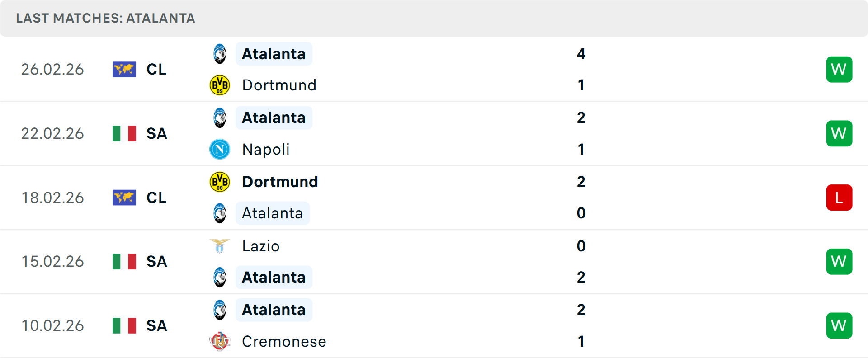
Task: Click the 15.02.26 match date
Action: tap(53, 261)
